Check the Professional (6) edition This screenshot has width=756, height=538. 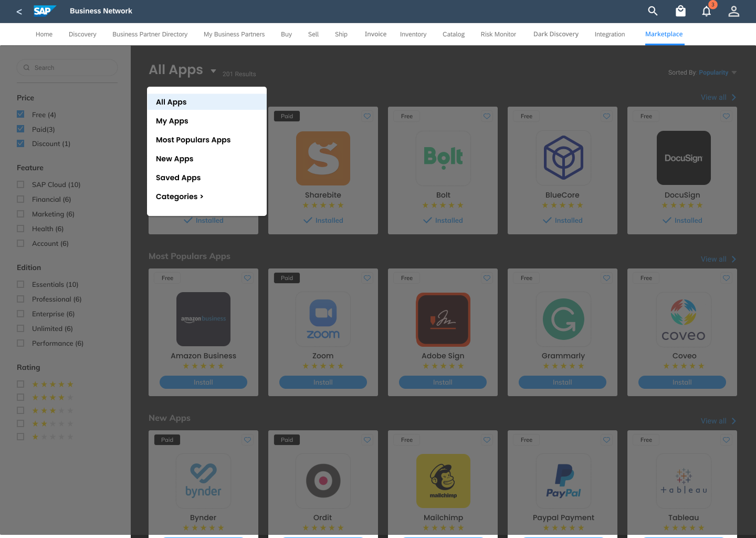[x=20, y=299]
